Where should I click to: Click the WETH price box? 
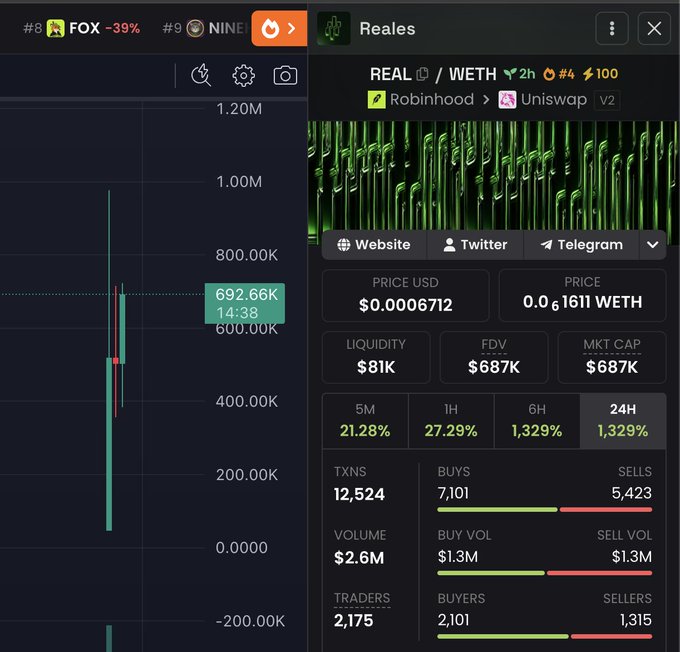pyautogui.click(x=582, y=295)
